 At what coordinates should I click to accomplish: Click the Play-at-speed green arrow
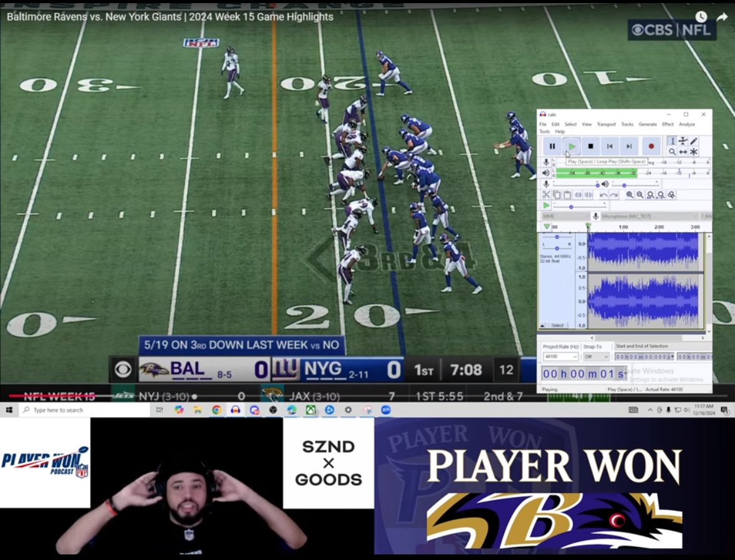[x=546, y=205]
